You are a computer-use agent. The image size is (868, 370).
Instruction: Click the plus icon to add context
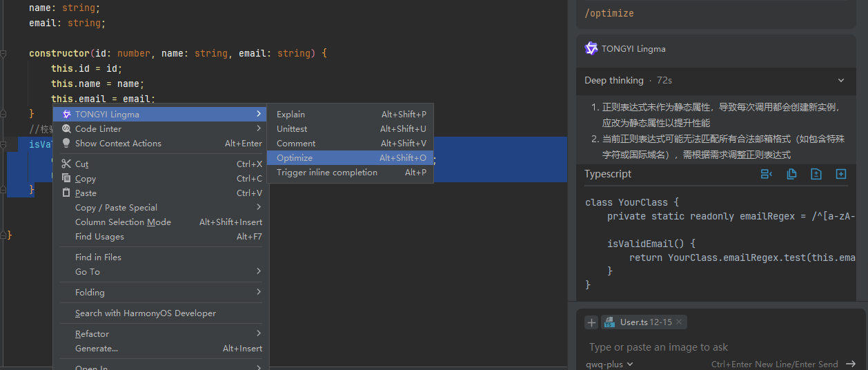591,322
